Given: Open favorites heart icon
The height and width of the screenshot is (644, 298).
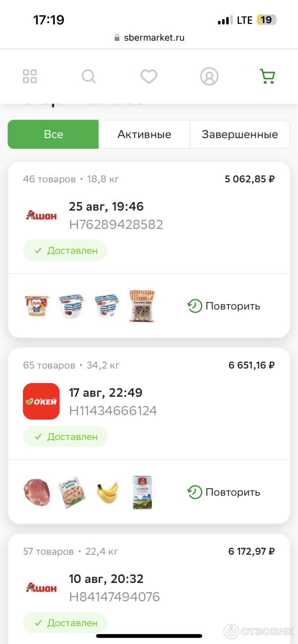Looking at the screenshot, I should click(x=149, y=76).
